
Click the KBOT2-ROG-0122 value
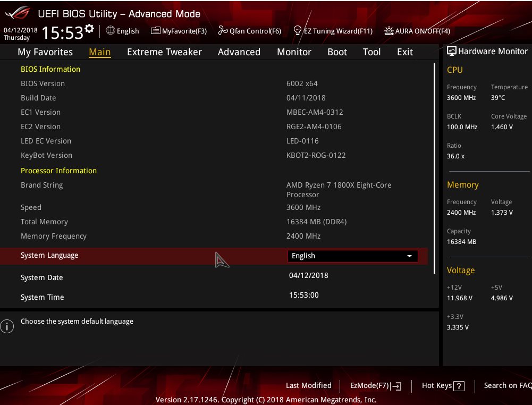click(316, 155)
